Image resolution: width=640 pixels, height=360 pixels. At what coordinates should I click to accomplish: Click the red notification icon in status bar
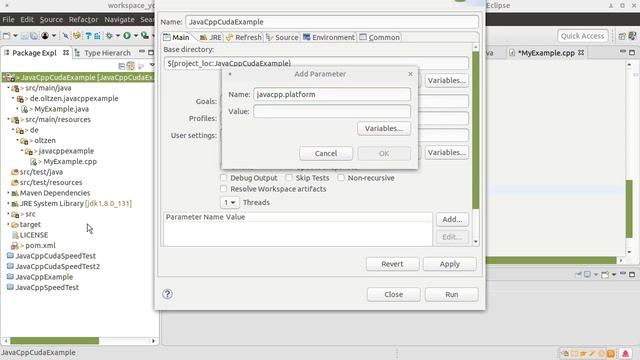625,353
